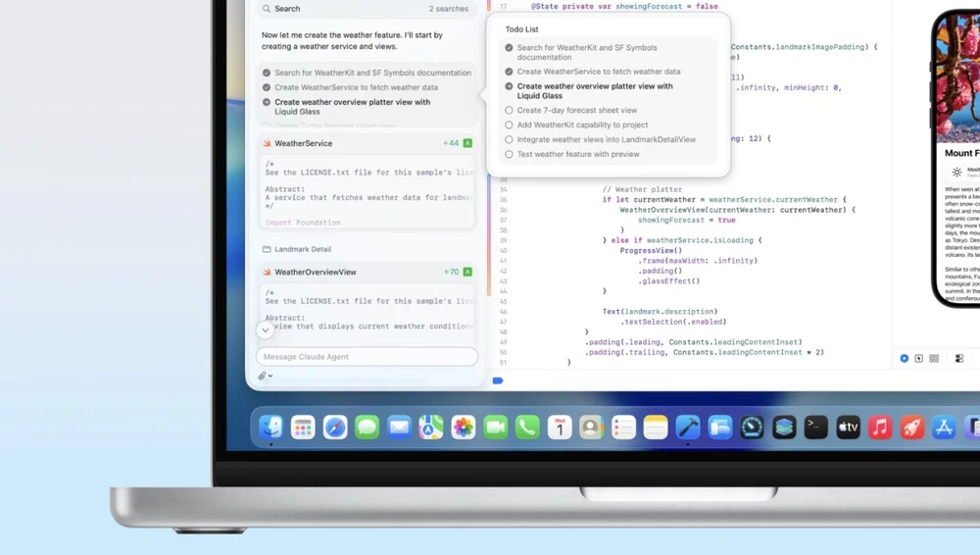
Task: Click the '2 searches' label
Action: [448, 9]
